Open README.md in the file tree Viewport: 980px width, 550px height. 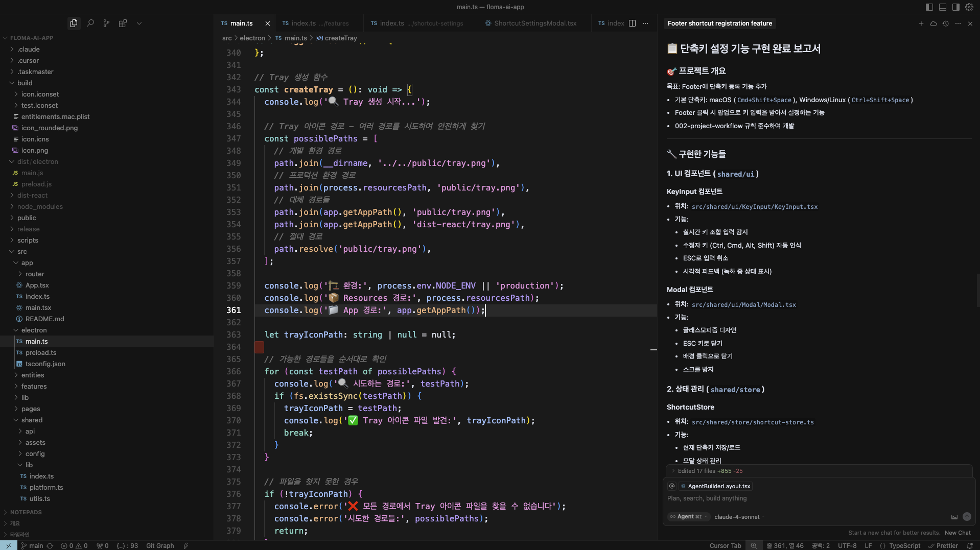click(x=44, y=319)
